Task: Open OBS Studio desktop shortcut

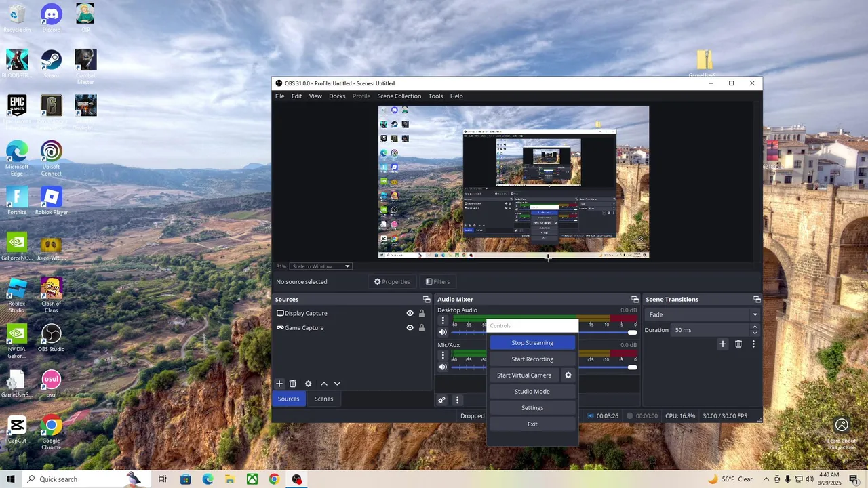Action: [x=51, y=338]
